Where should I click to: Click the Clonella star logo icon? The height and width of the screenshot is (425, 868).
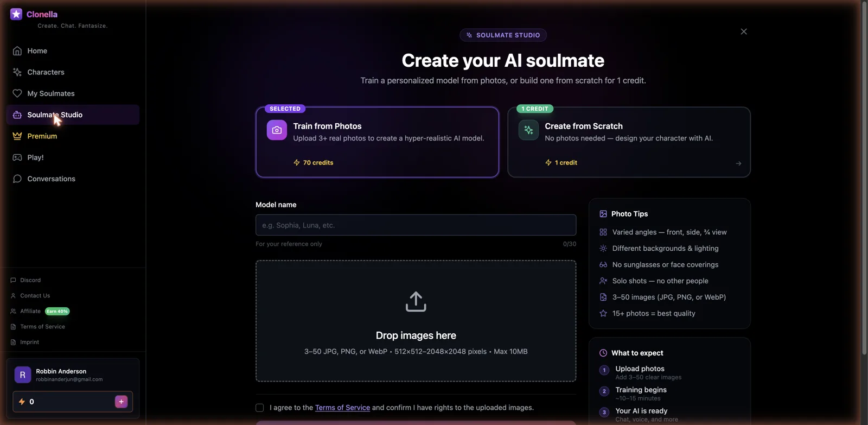16,14
